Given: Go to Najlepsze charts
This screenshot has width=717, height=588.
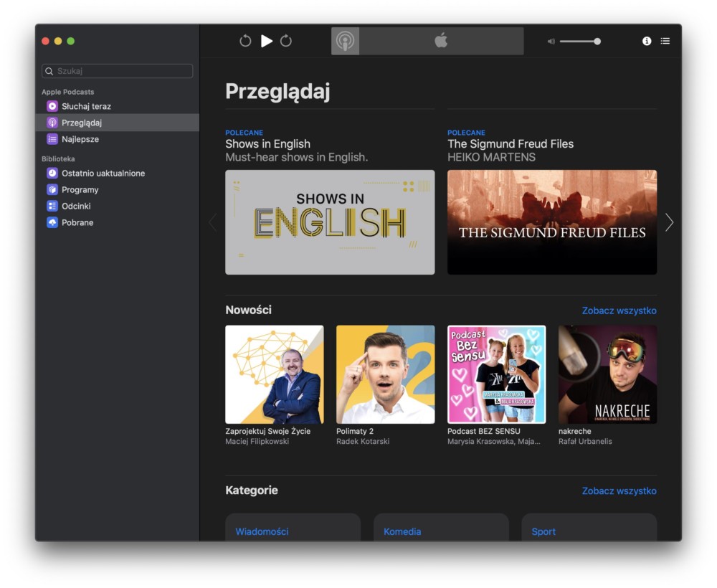Looking at the screenshot, I should pos(117,139).
